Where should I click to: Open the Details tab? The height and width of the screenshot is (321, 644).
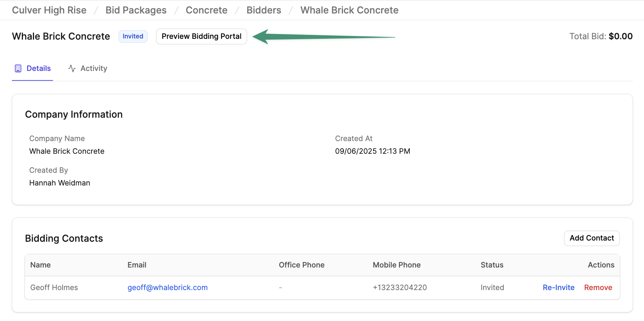click(32, 69)
